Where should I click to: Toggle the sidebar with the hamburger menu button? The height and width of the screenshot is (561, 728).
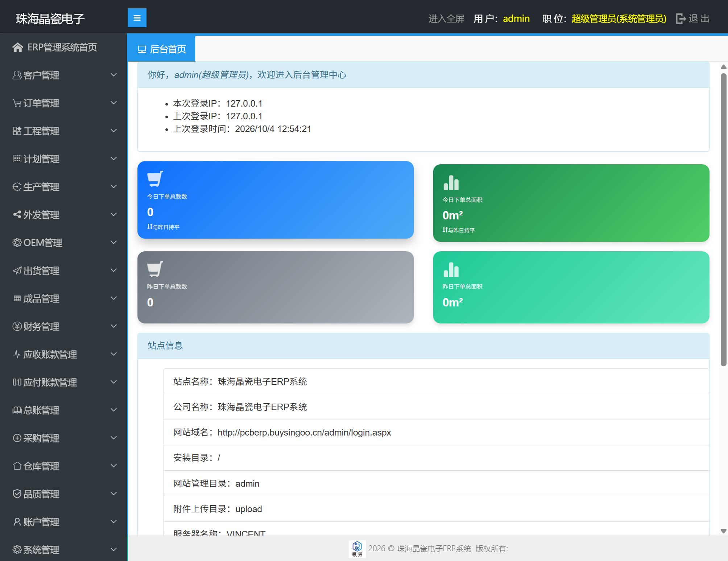137,18
